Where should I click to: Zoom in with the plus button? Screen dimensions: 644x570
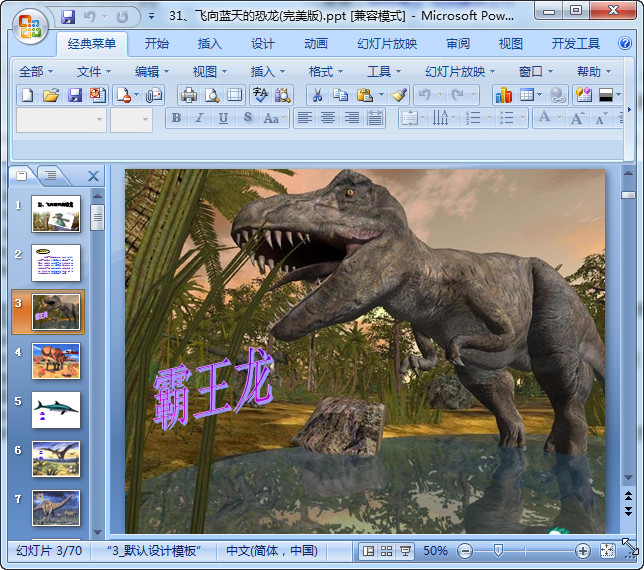(x=583, y=551)
